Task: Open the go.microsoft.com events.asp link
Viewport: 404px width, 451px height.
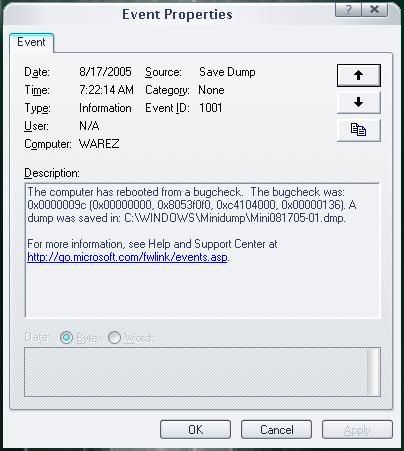Action: tap(127, 257)
